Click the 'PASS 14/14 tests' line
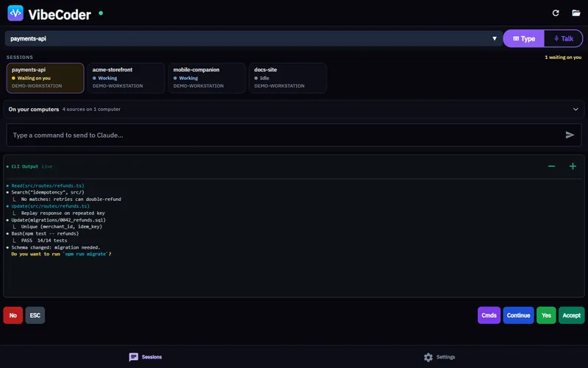Image resolution: width=588 pixels, height=368 pixels. click(x=44, y=241)
